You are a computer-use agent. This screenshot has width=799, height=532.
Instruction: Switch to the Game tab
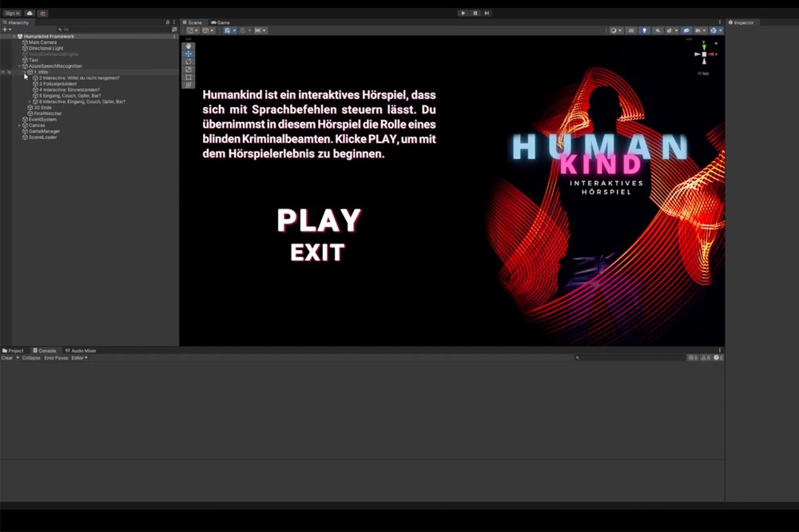(221, 22)
